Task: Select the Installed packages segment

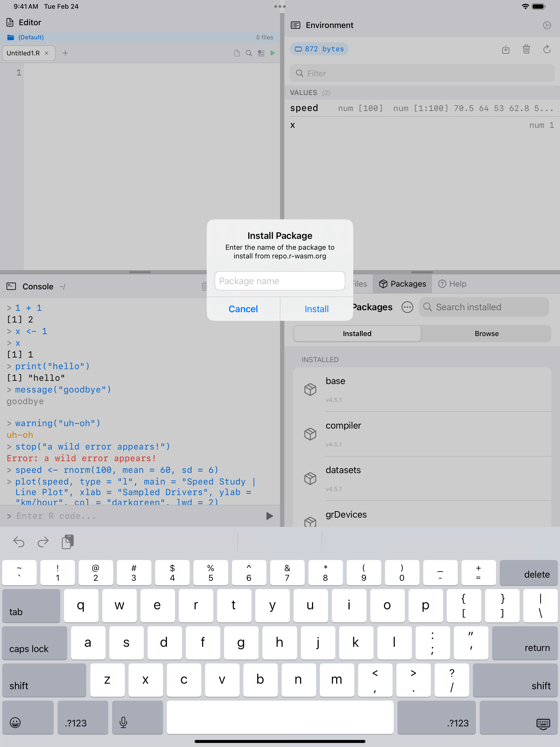Action: click(x=357, y=333)
